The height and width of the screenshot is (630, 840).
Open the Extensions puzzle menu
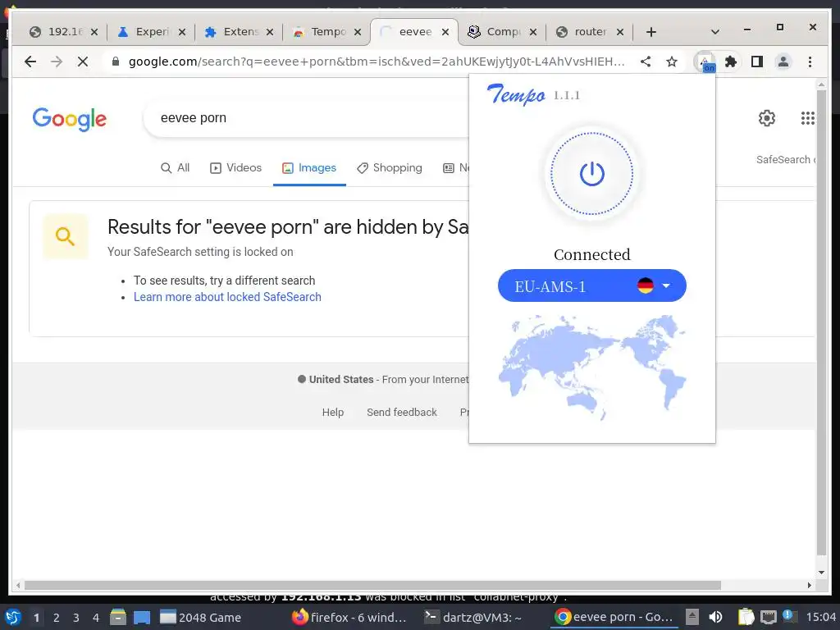(x=731, y=62)
